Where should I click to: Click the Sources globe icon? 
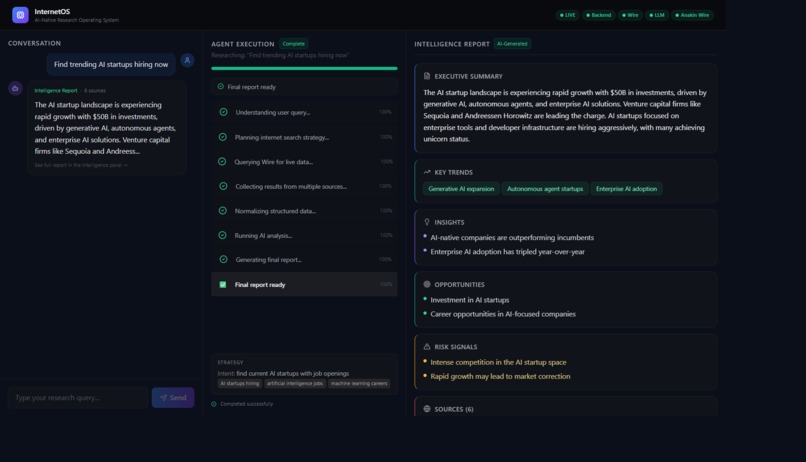[x=427, y=409]
